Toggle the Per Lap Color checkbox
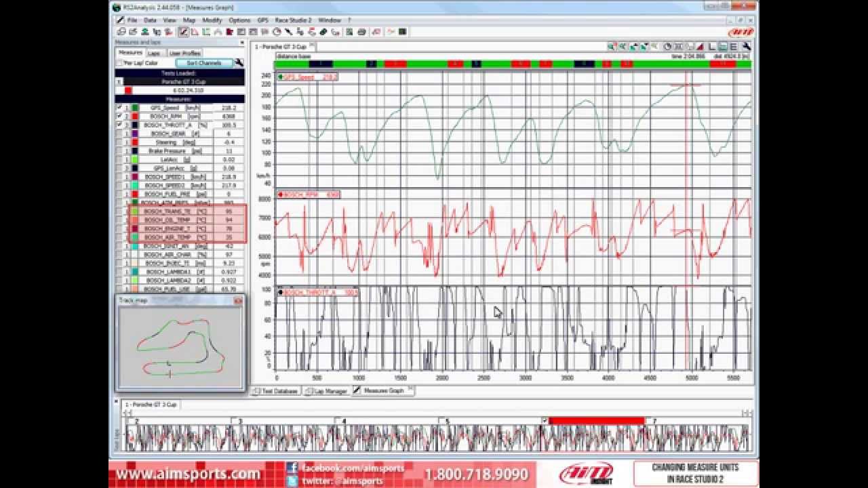The image size is (868, 488). 120,63
